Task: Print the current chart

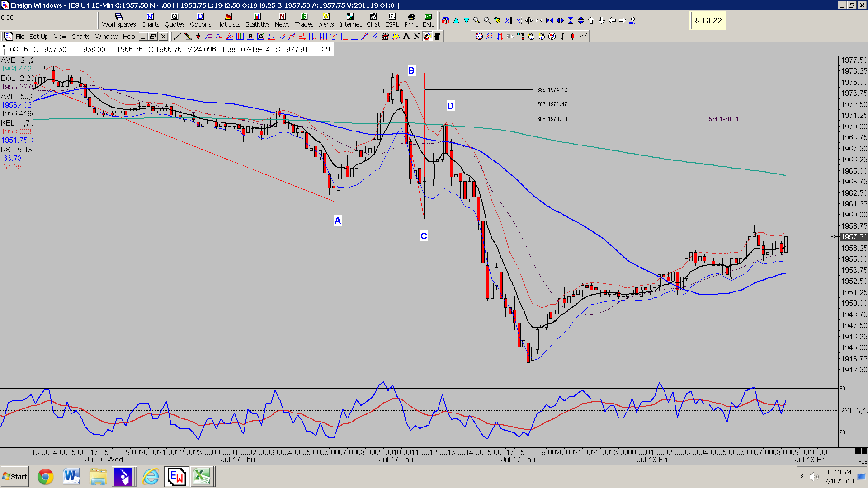Action: tap(411, 20)
